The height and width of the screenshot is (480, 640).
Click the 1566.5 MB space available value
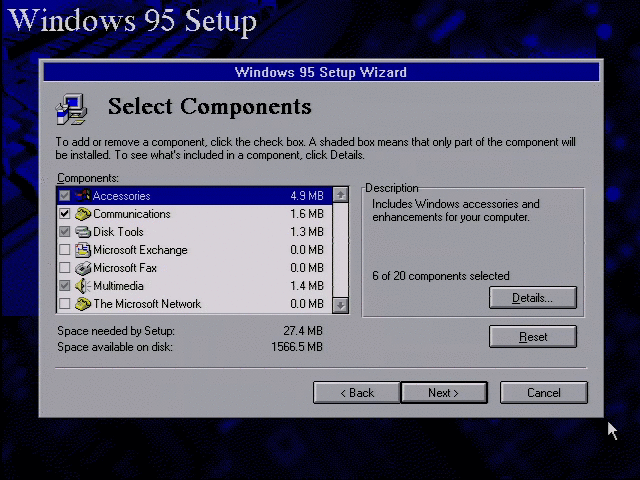pyautogui.click(x=297, y=347)
